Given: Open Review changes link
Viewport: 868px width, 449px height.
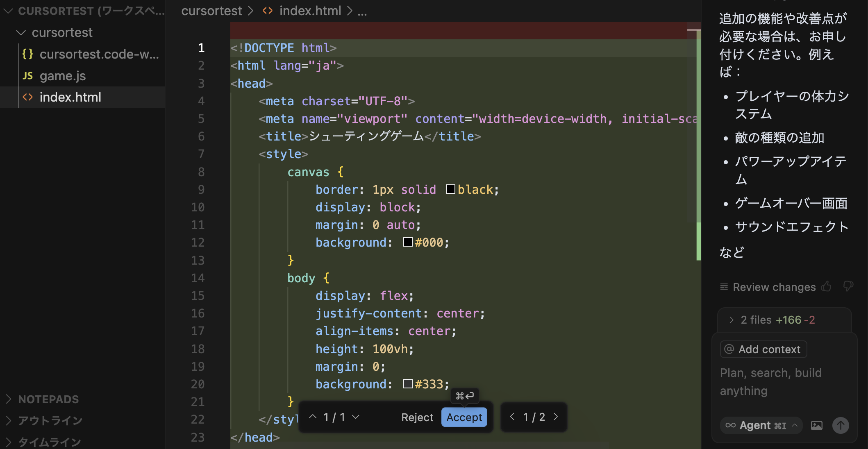Looking at the screenshot, I should coord(774,287).
